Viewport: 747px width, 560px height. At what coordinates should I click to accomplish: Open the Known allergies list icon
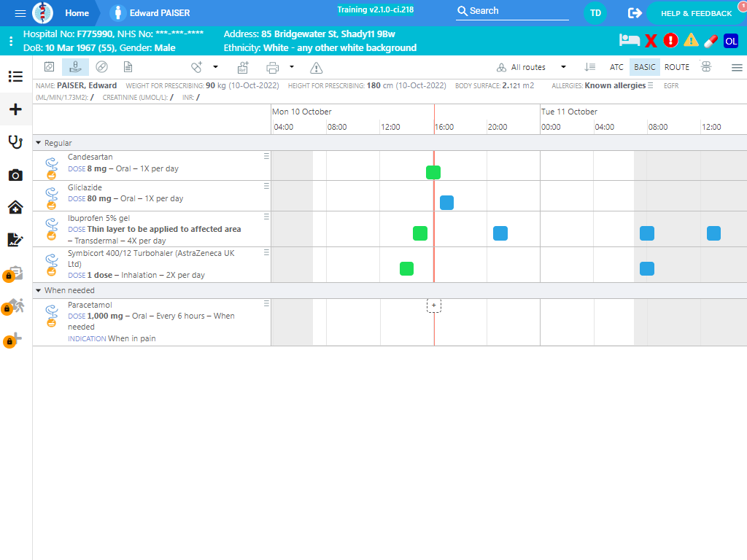[x=650, y=86]
